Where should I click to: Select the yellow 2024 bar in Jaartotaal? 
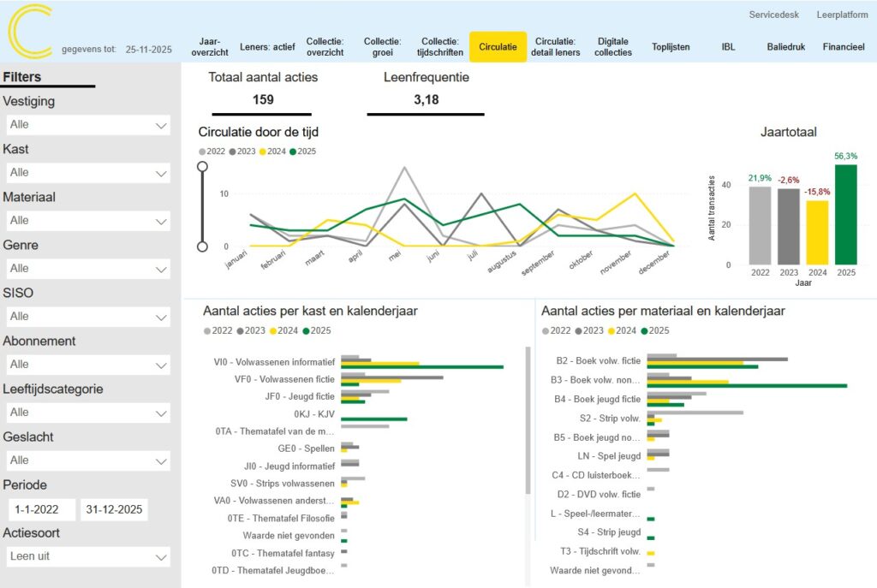click(x=817, y=232)
